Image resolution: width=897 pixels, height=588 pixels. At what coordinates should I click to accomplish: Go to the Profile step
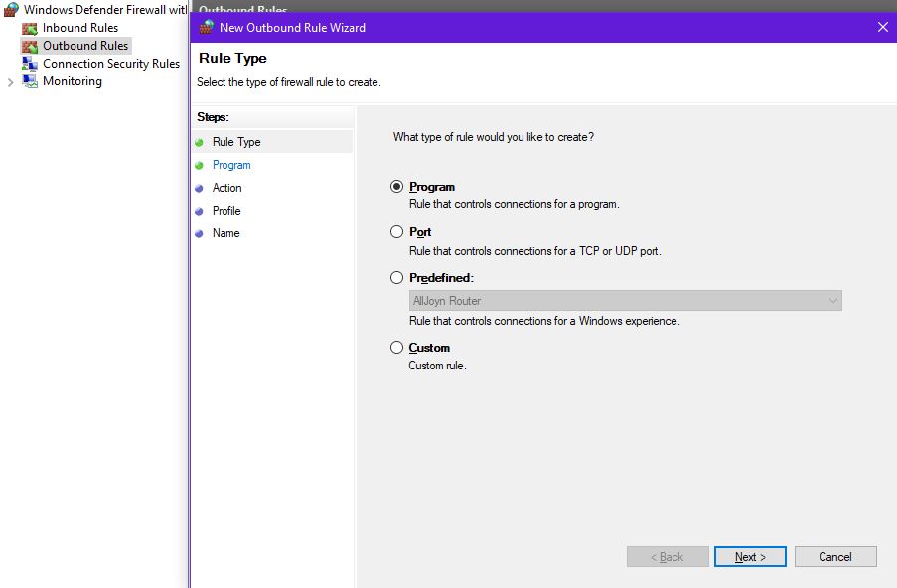226,211
